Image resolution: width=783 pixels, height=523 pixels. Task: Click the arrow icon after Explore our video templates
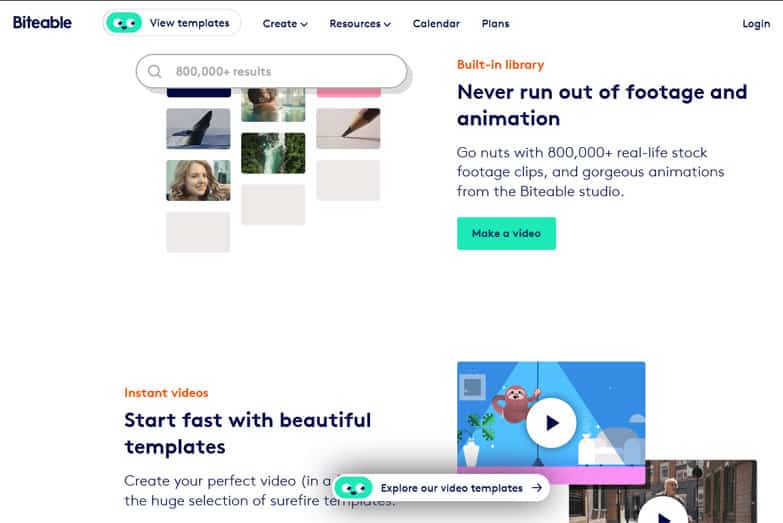(x=537, y=488)
